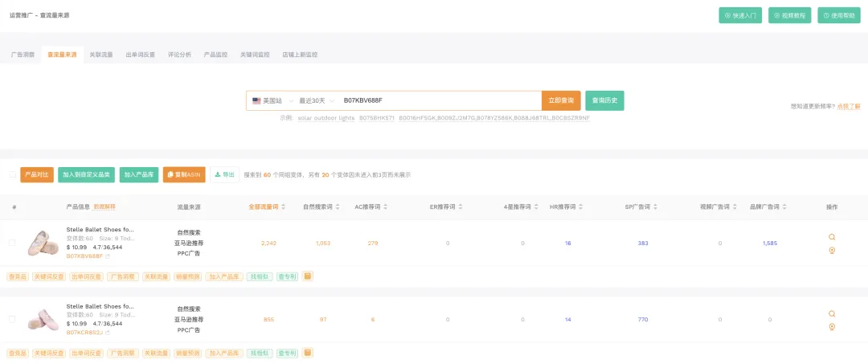Screen dimensions: 868x364
Task: Click 广告洞察 tag in B07KCR8S2J row
Action: [122, 353]
